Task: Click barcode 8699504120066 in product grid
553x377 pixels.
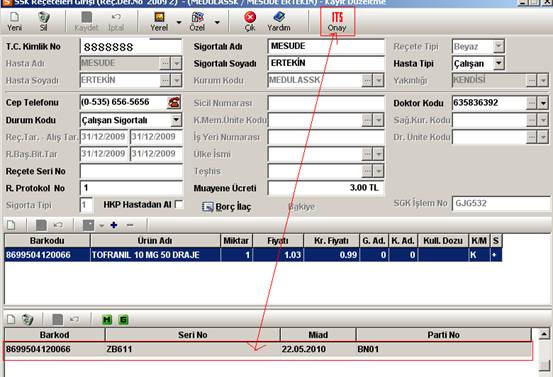Action: point(47,255)
